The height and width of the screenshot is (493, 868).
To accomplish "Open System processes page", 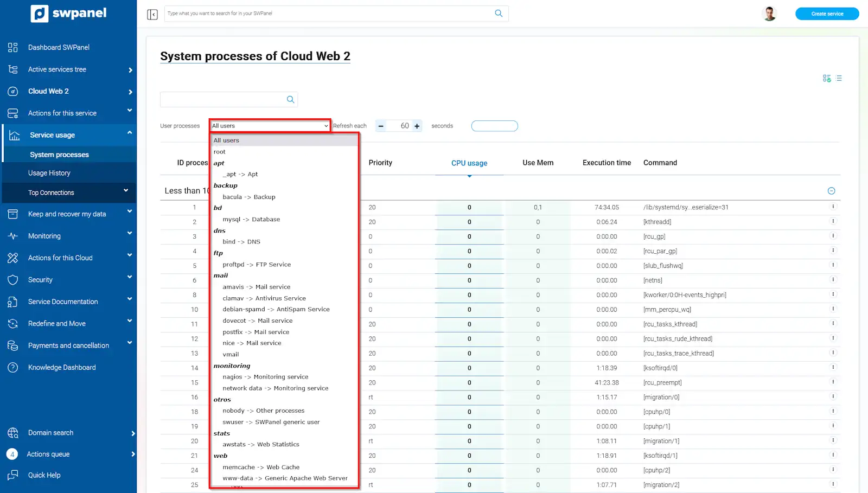I will 59,155.
